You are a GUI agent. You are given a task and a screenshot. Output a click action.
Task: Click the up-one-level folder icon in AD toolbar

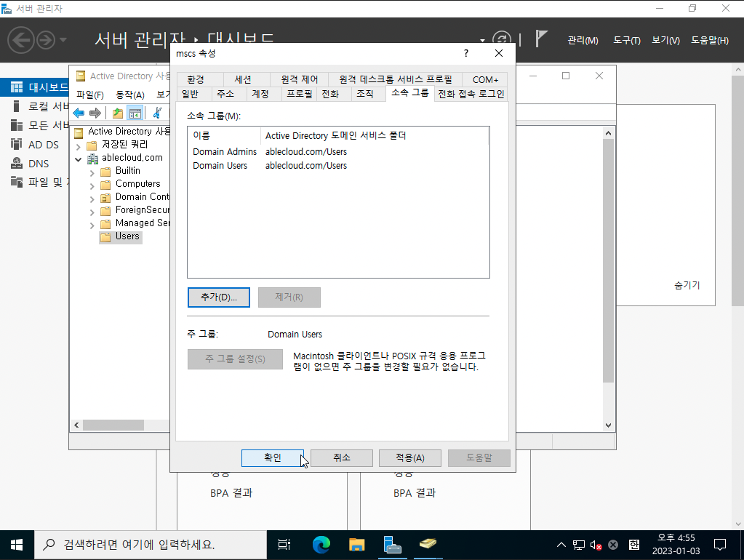[118, 113]
